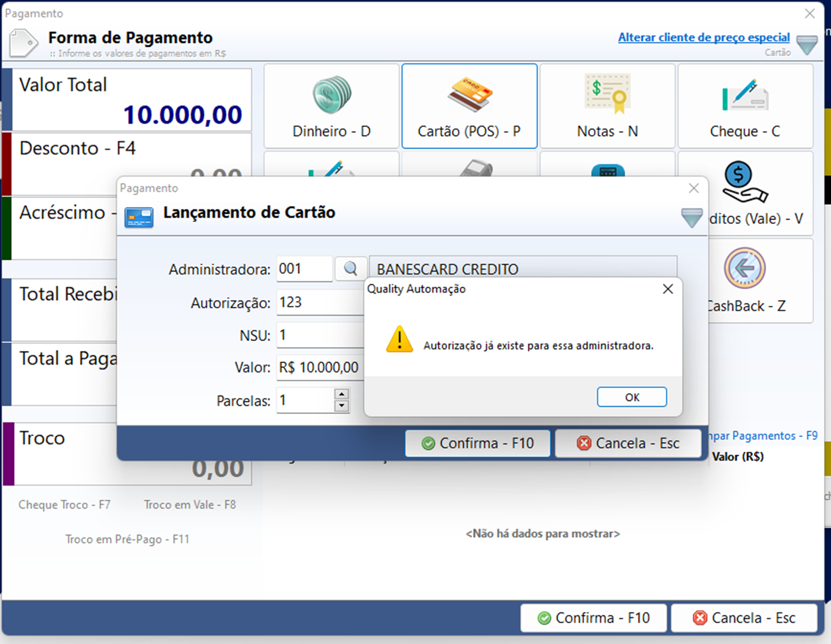Click the credit card icon beside Lançamento de Cartão
The height and width of the screenshot is (644, 831).
click(x=139, y=217)
